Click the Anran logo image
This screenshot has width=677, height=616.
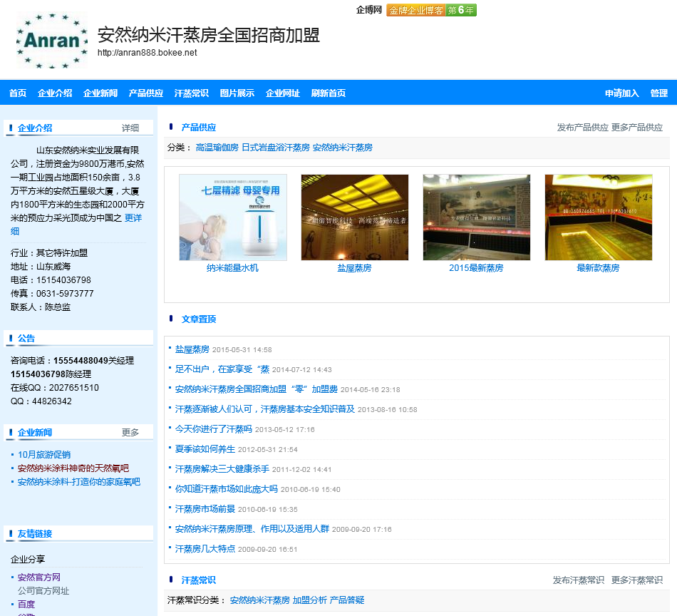pyautogui.click(x=52, y=40)
